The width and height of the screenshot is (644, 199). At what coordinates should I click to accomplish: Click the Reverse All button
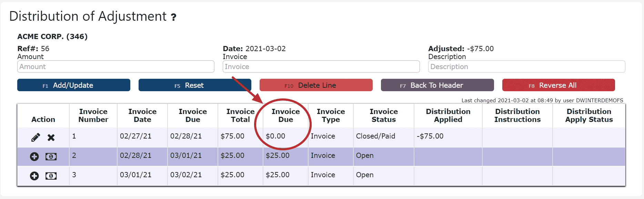click(559, 85)
